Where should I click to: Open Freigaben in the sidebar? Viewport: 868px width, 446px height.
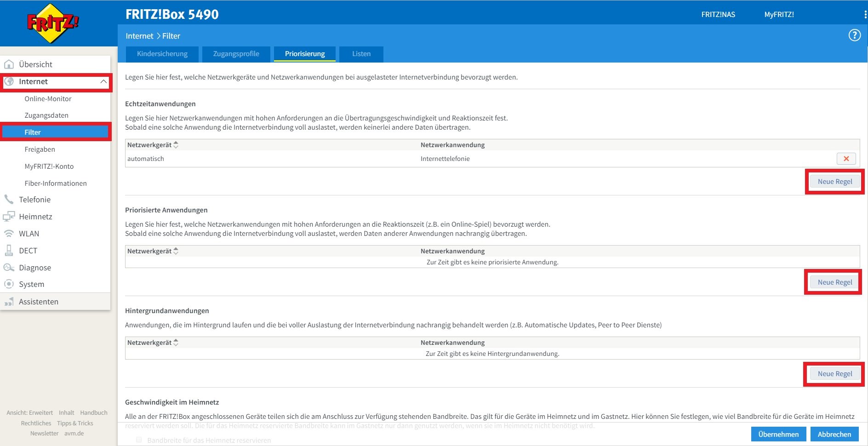40,149
